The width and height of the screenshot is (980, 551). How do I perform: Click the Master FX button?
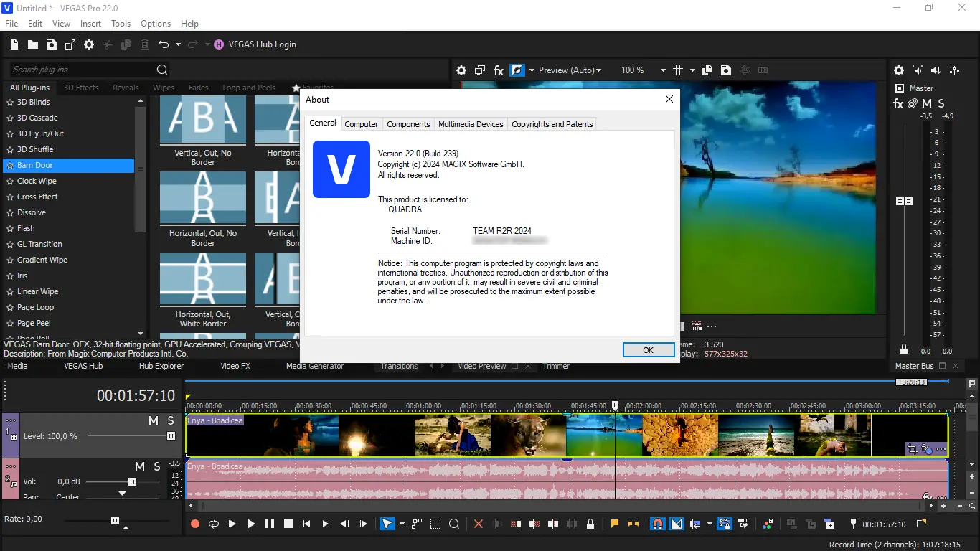(x=898, y=104)
